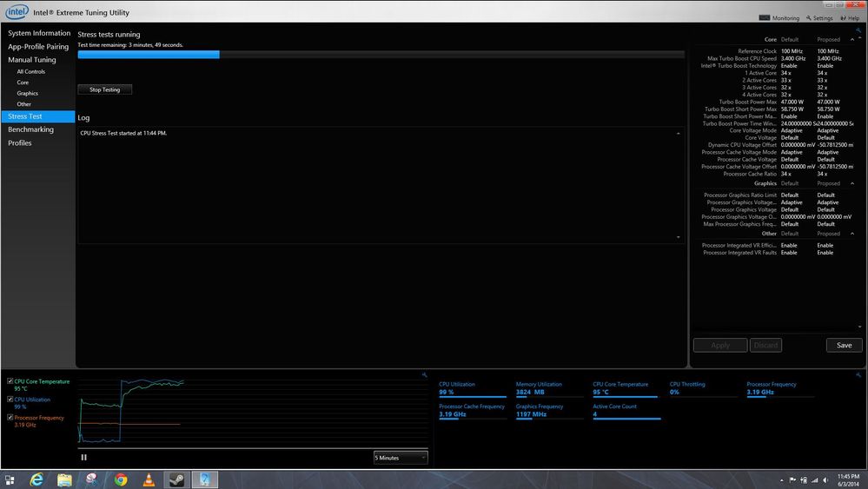Click the Discard button
Screen dimensions: 868x489
pyautogui.click(x=765, y=345)
